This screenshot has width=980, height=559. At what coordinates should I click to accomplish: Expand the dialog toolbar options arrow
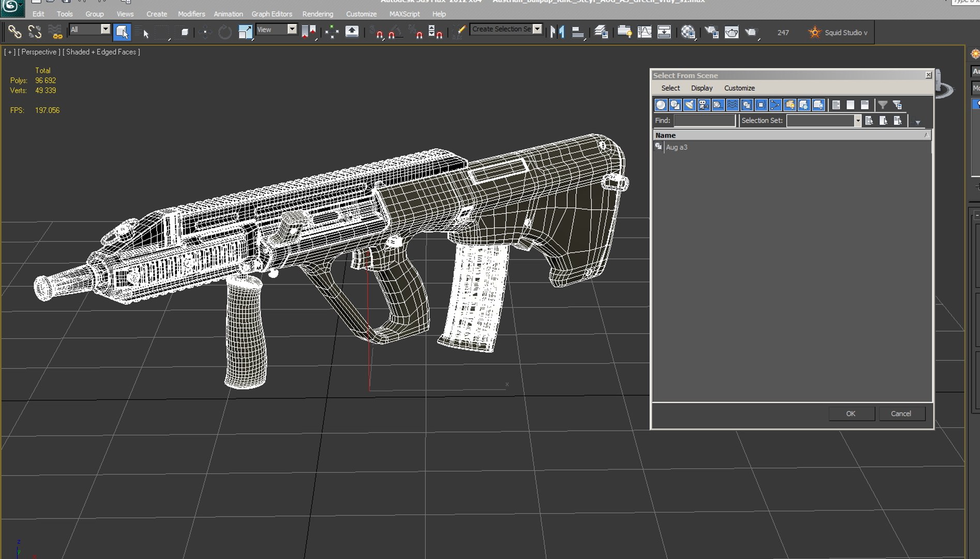coord(917,122)
